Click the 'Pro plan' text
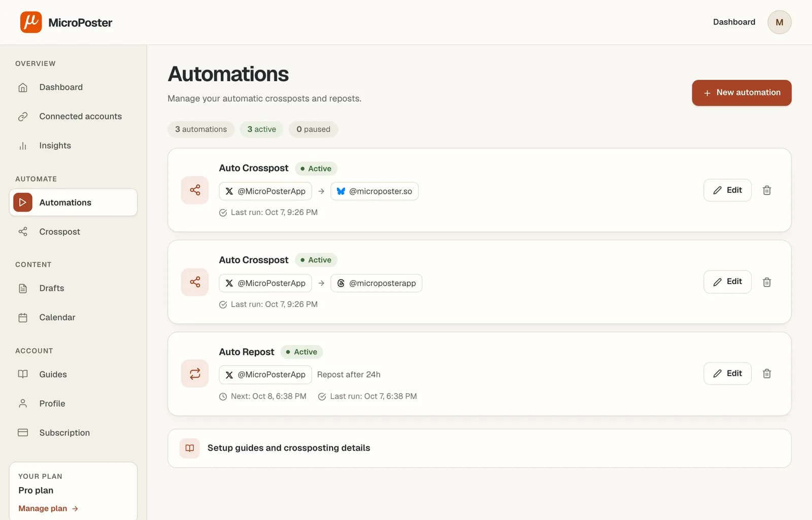 pos(36,490)
